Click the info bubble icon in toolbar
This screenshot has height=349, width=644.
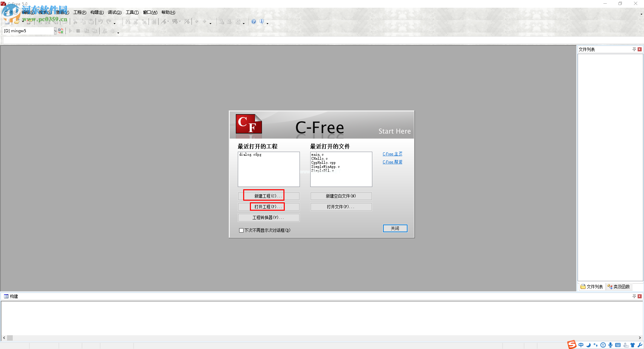[262, 21]
